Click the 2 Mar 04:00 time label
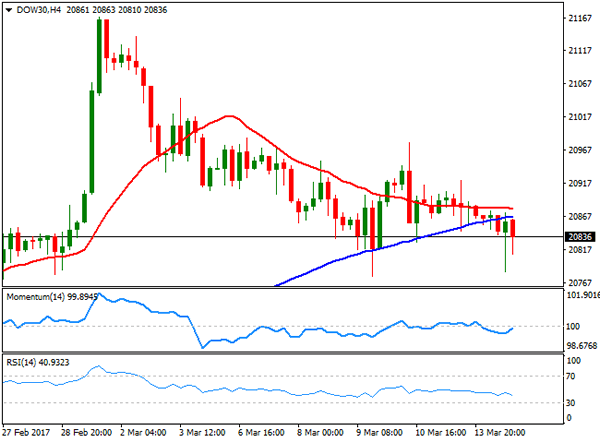Screen dimensions: 600x443 coord(143,433)
